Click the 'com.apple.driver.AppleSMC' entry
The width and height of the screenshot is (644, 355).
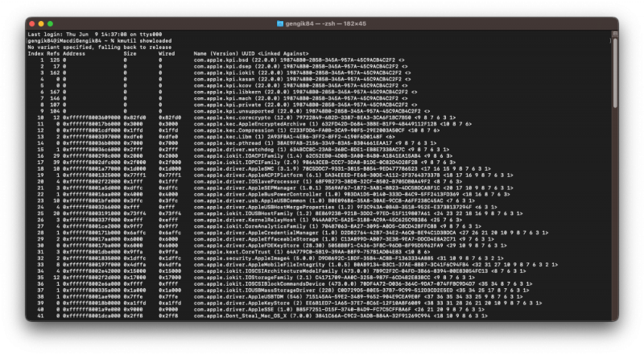coord(233,169)
